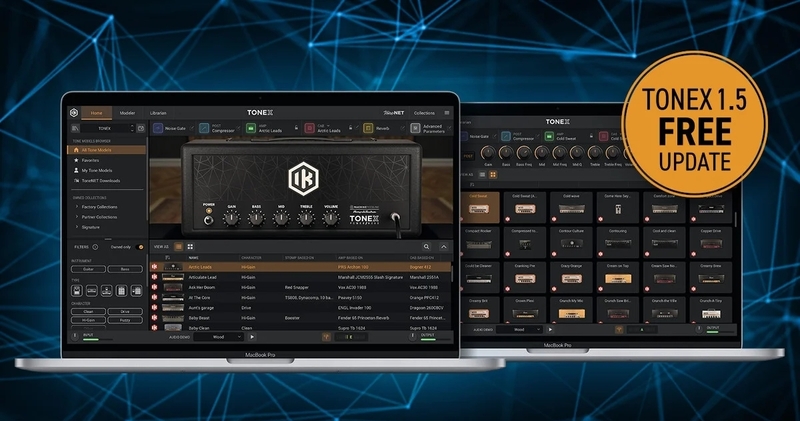
Task: Click the search magnifier icon
Action: point(426,246)
